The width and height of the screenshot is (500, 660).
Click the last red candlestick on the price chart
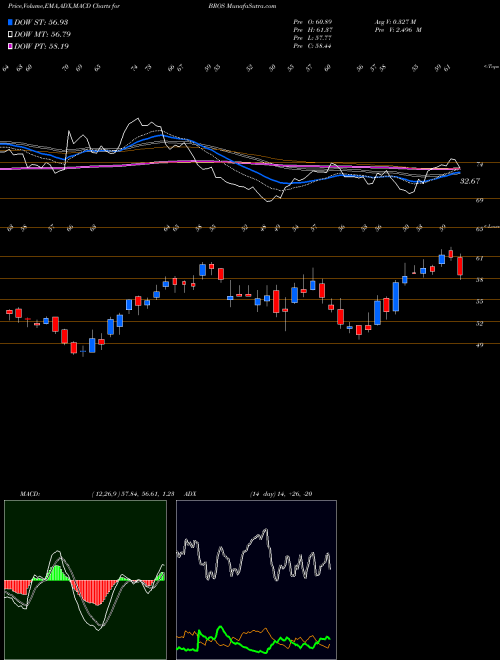point(460,266)
